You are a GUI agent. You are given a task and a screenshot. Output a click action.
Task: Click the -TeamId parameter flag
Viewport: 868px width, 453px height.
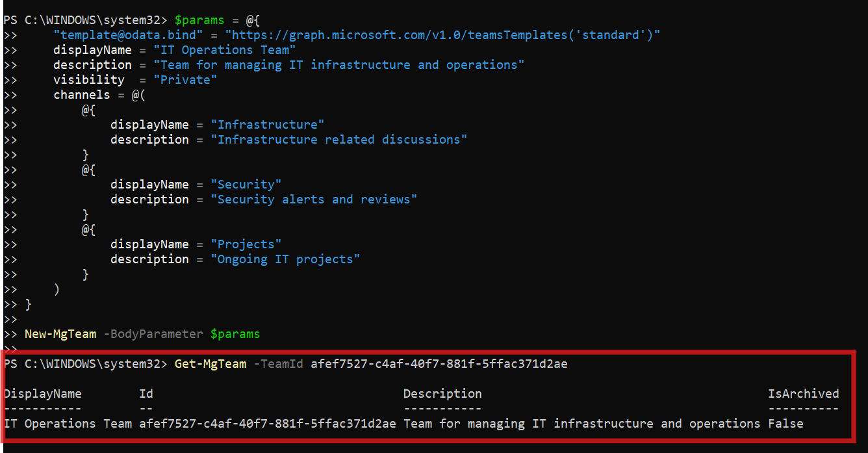[x=278, y=364]
